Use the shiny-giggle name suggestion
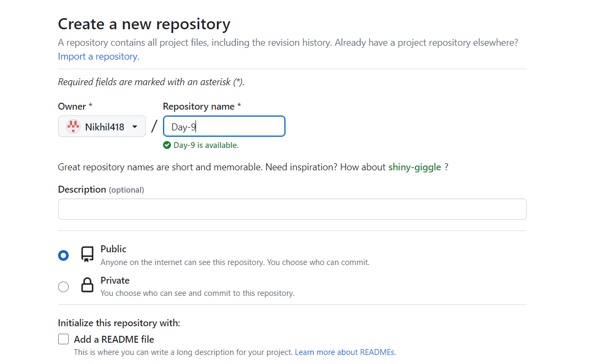Viewport: 595px width, 364px height. point(414,167)
